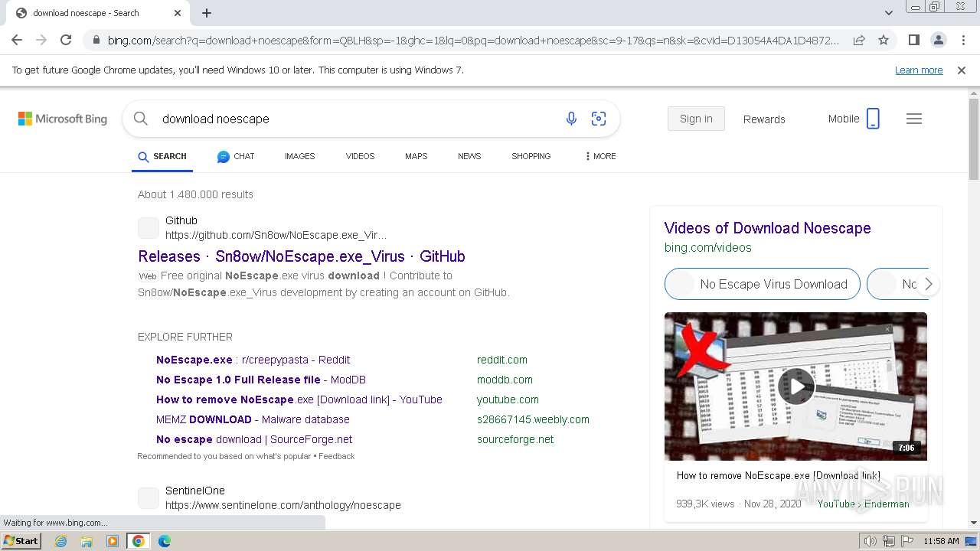Launch Microsoft Edge from the taskbar
980x551 pixels.
(x=164, y=541)
